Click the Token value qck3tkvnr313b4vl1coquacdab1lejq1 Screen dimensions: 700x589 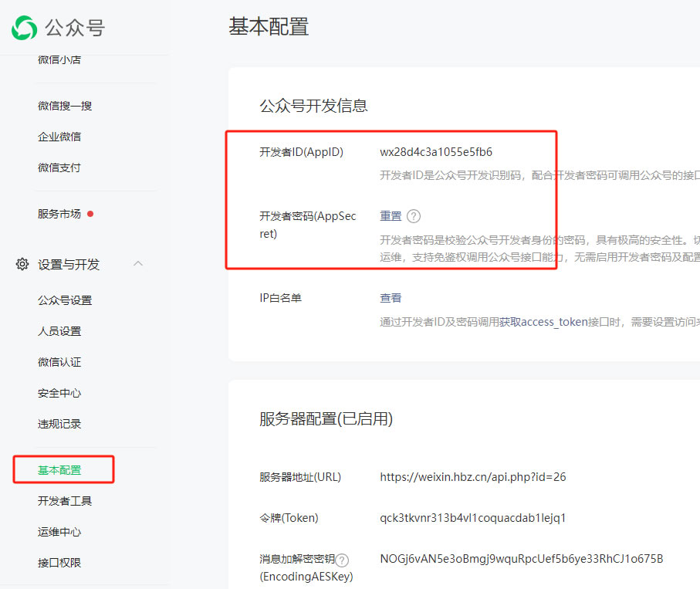473,518
